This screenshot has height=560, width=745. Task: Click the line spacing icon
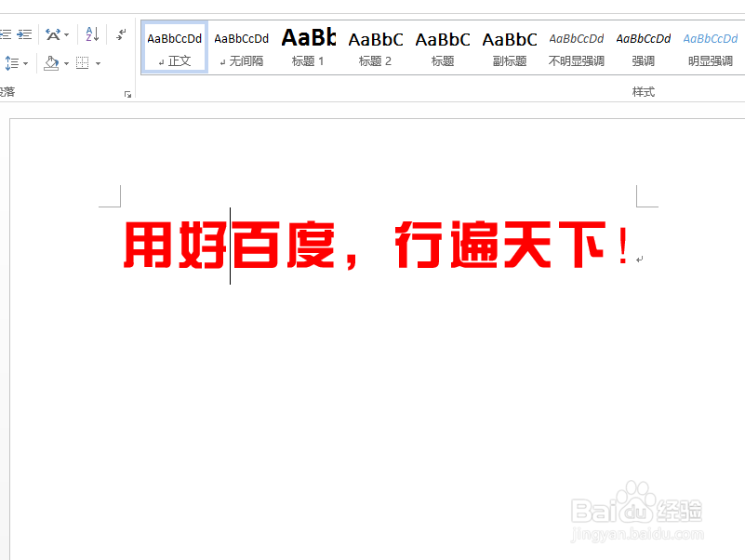click(x=12, y=63)
